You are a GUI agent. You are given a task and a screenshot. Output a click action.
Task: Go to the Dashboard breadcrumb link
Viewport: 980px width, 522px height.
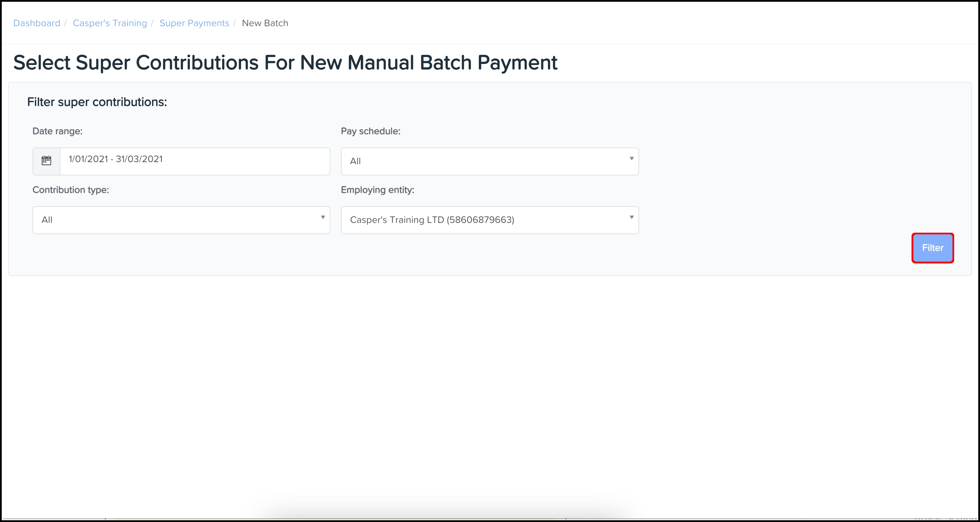click(x=37, y=23)
